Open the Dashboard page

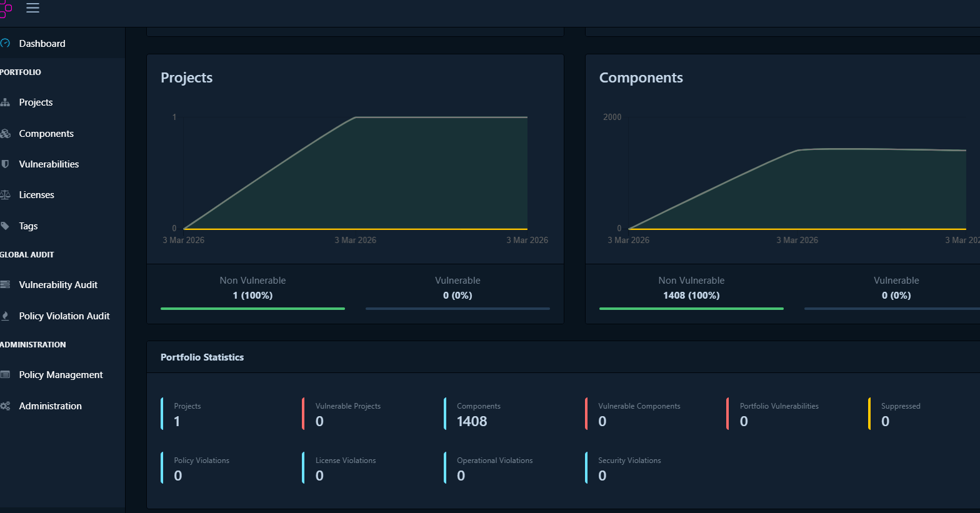pyautogui.click(x=42, y=44)
